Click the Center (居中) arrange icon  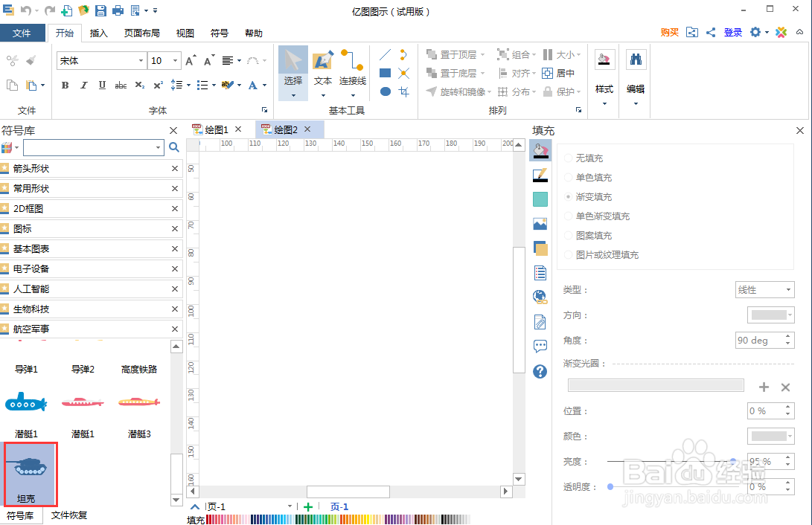(x=558, y=73)
